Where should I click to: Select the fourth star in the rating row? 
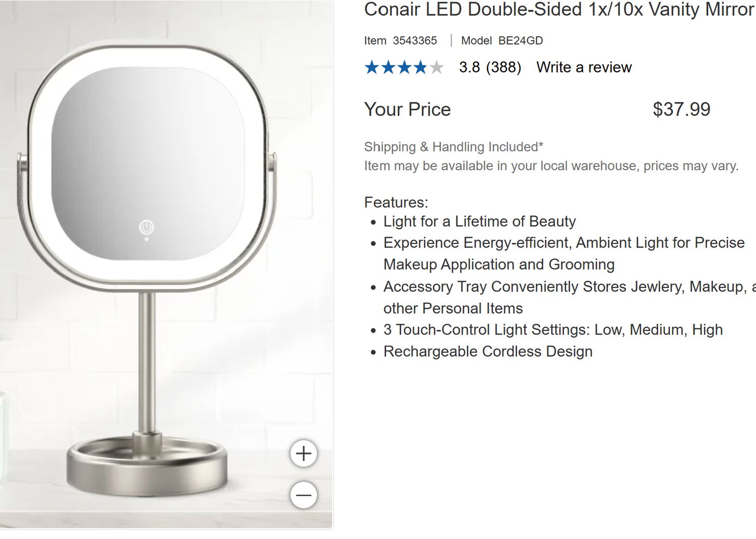(420, 67)
